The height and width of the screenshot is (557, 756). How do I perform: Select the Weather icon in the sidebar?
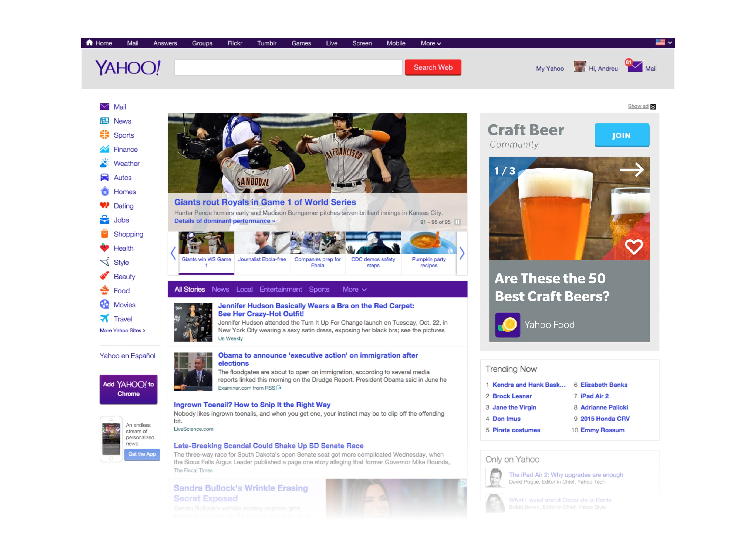[105, 164]
